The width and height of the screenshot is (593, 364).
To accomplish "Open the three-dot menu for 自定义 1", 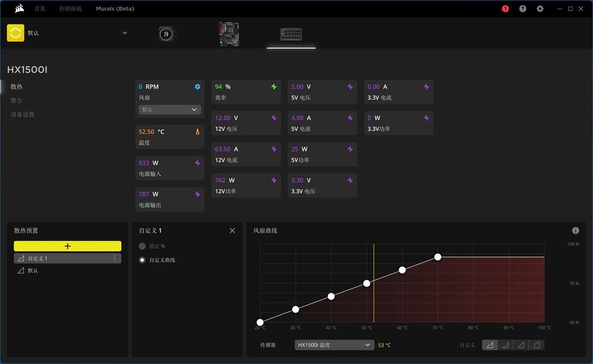I will [114, 258].
